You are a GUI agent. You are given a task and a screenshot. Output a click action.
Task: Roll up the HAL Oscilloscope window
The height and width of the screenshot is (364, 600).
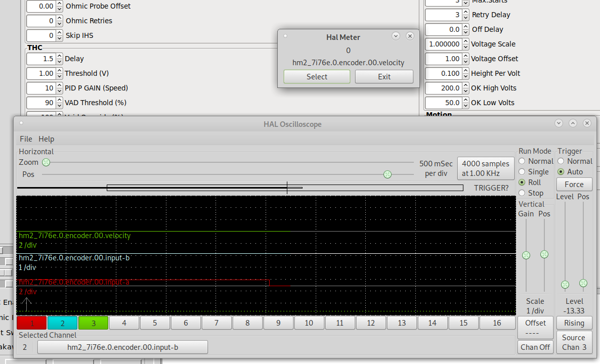pyautogui.click(x=559, y=123)
